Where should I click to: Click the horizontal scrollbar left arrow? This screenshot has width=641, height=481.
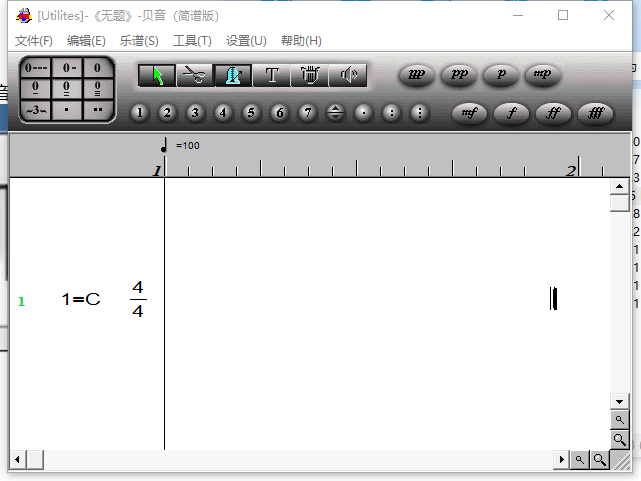click(17, 460)
